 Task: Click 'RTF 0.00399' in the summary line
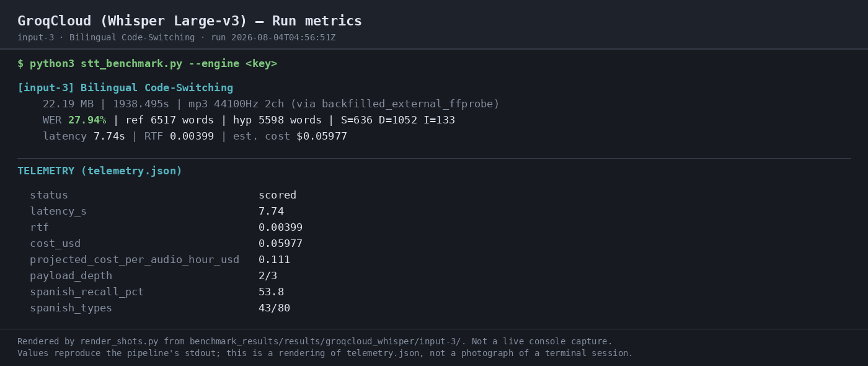179,136
